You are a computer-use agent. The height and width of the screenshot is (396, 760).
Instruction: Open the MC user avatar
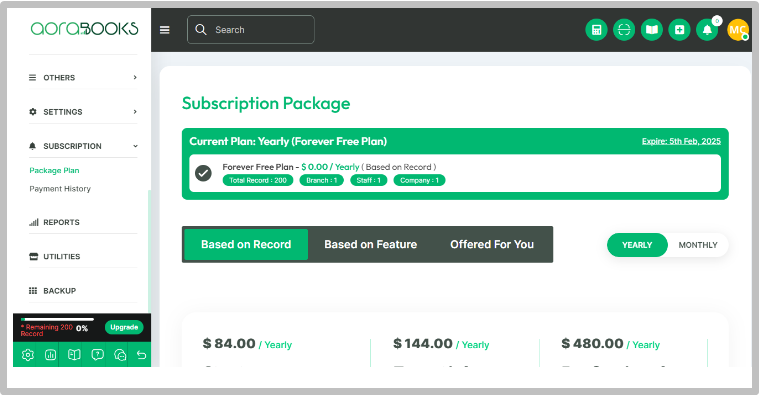[738, 30]
